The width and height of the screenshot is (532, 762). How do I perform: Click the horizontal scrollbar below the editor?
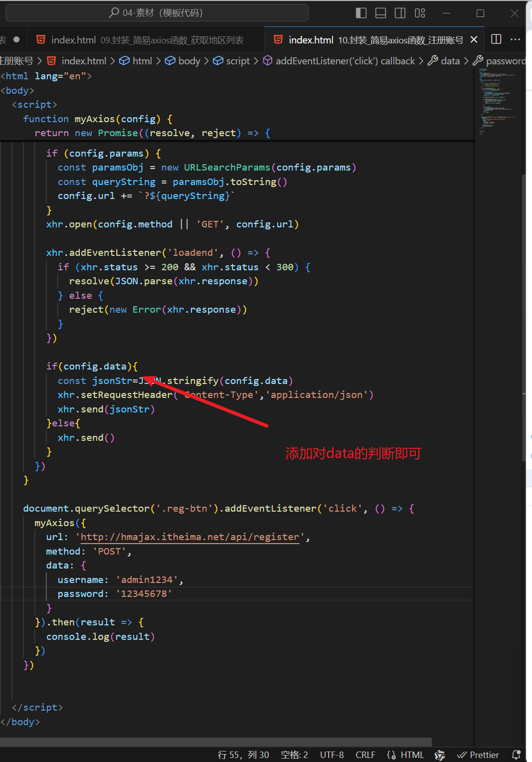(216, 742)
